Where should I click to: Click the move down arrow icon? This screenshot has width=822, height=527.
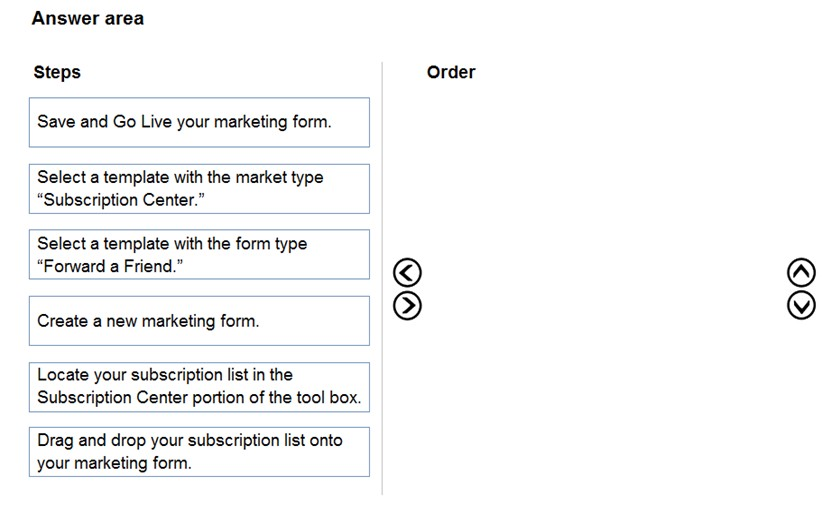point(801,306)
